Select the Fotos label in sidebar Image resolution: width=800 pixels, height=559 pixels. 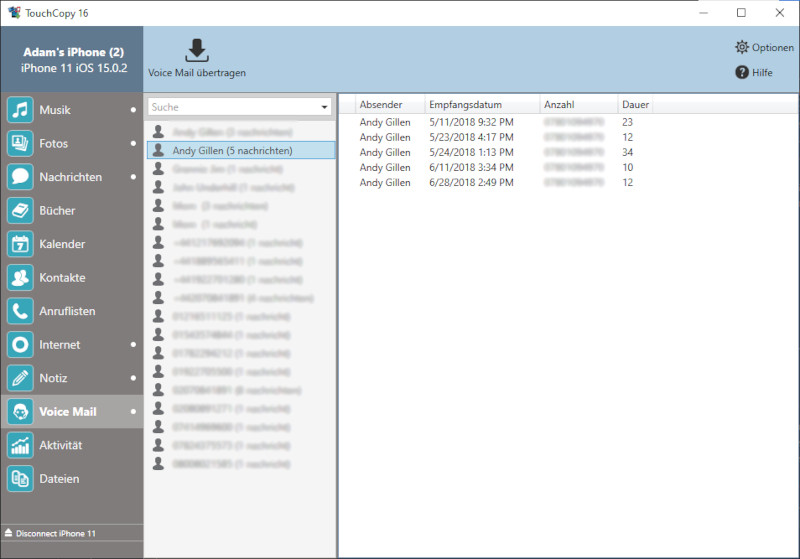pos(54,144)
